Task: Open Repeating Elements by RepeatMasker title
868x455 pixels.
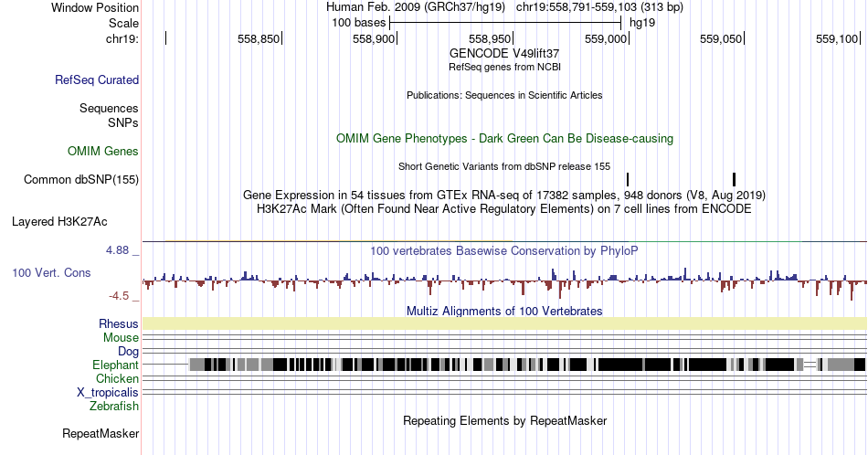Action: coord(504,420)
